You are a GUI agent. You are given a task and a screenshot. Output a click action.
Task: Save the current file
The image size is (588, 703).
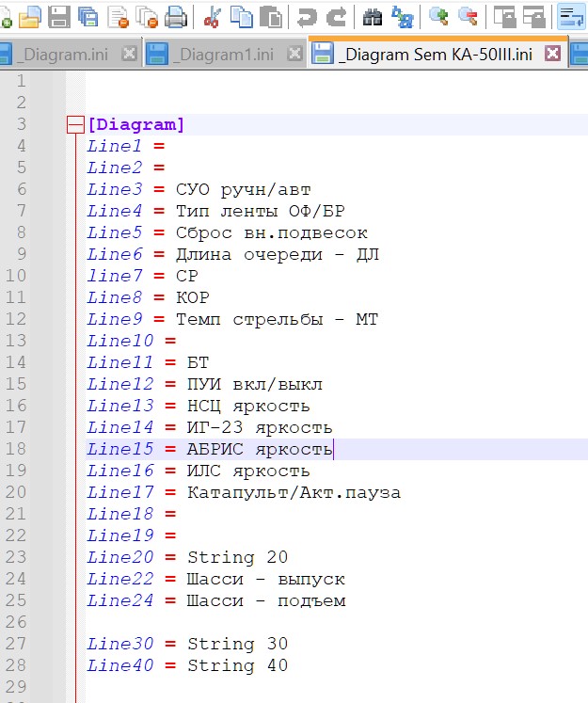pyautogui.click(x=59, y=17)
